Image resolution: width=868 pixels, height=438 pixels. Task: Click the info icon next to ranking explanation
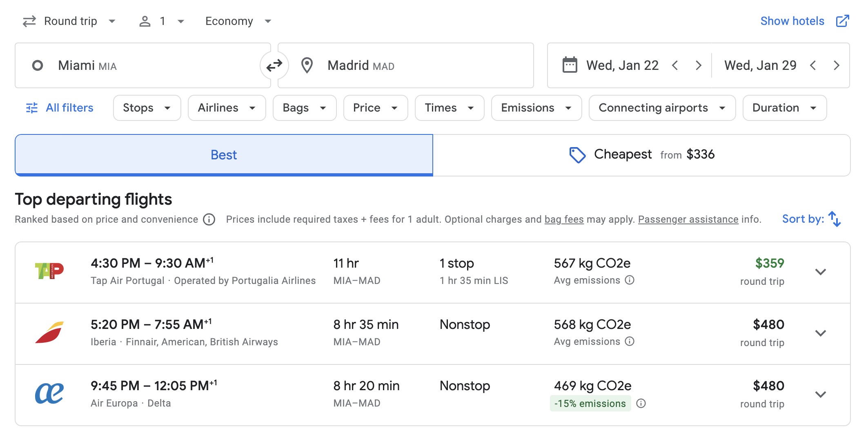208,219
